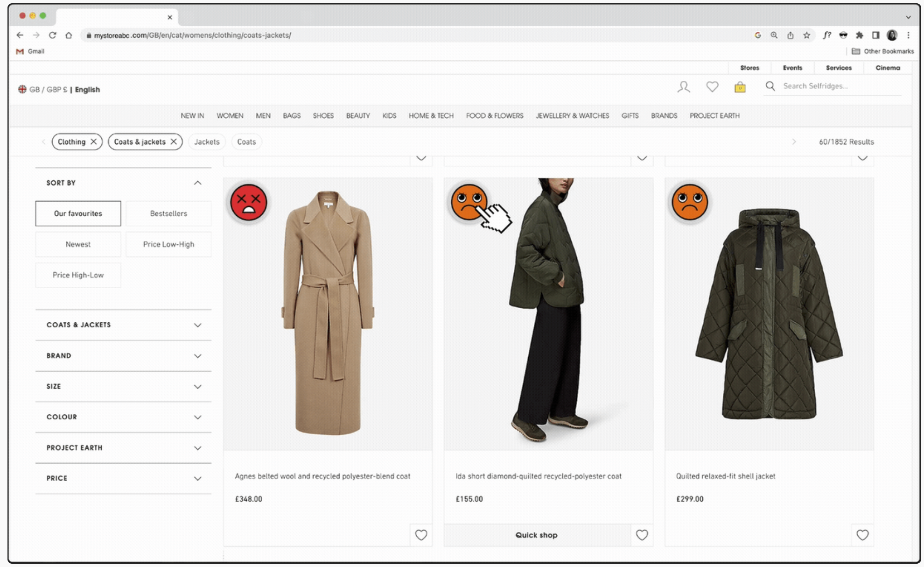Select Price Low-High sorting

click(x=168, y=244)
